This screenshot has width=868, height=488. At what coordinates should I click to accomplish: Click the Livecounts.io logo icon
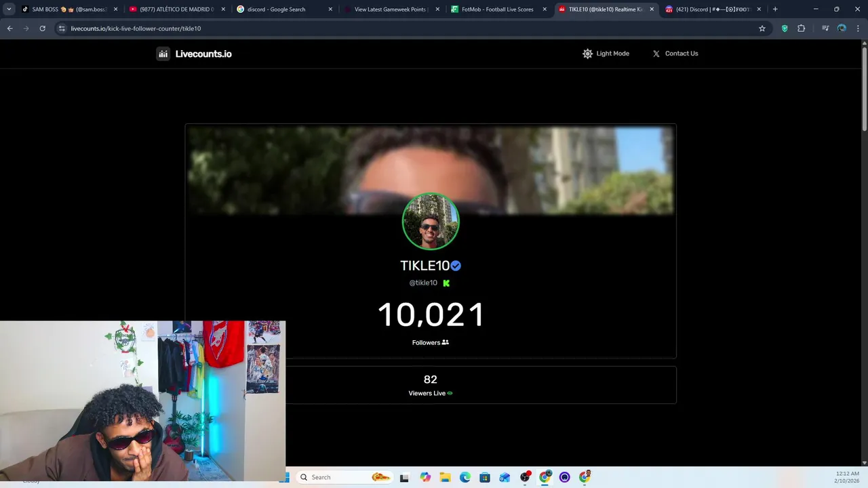(x=163, y=54)
